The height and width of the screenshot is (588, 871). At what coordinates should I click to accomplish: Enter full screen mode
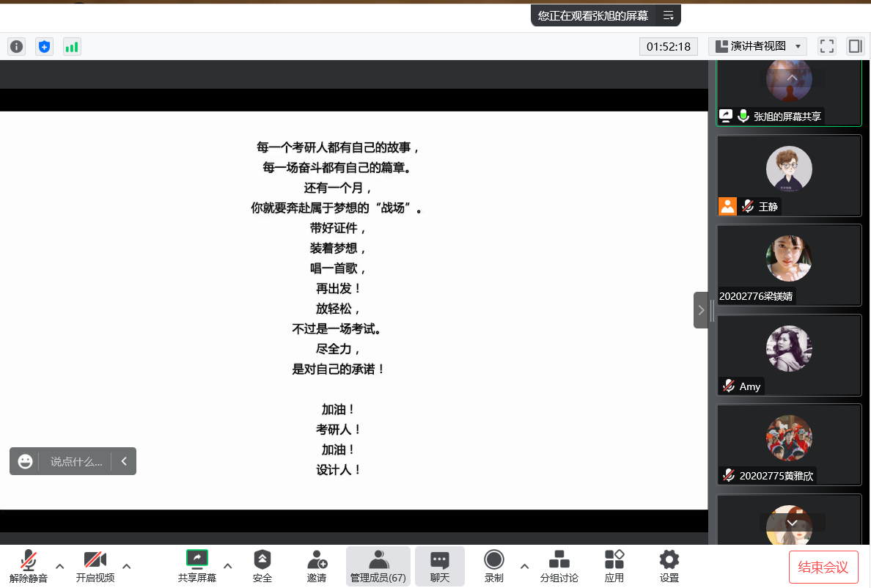click(x=827, y=46)
